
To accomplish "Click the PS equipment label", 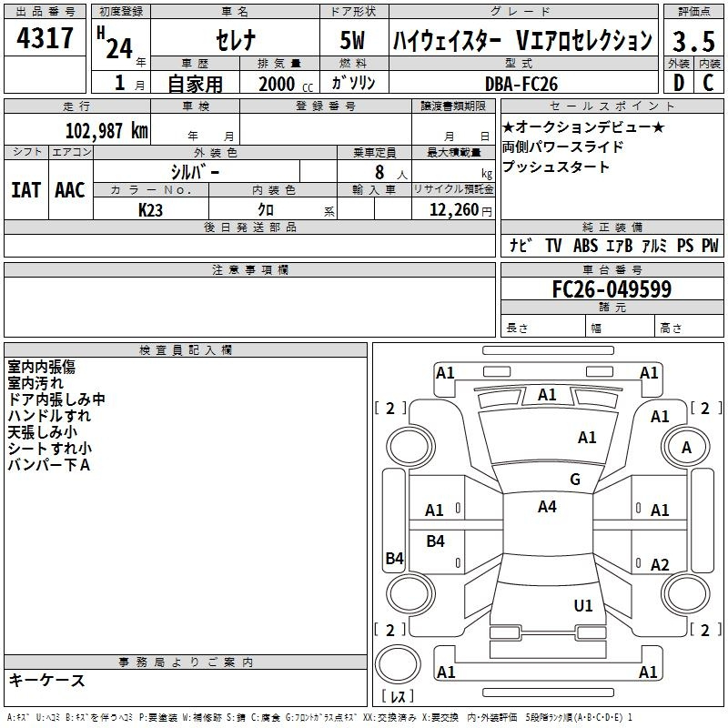I will (685, 246).
